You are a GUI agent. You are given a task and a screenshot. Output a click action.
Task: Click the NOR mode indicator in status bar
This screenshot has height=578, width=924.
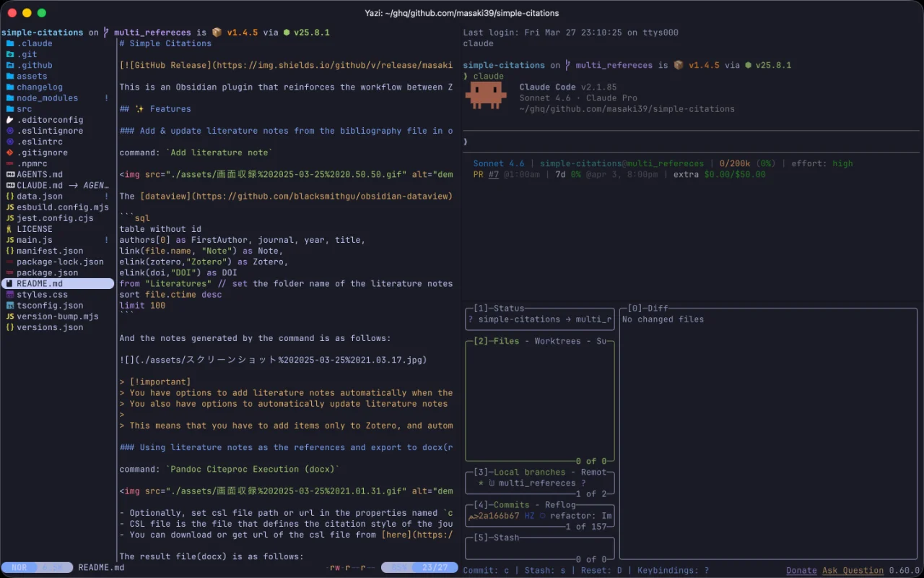click(x=19, y=568)
